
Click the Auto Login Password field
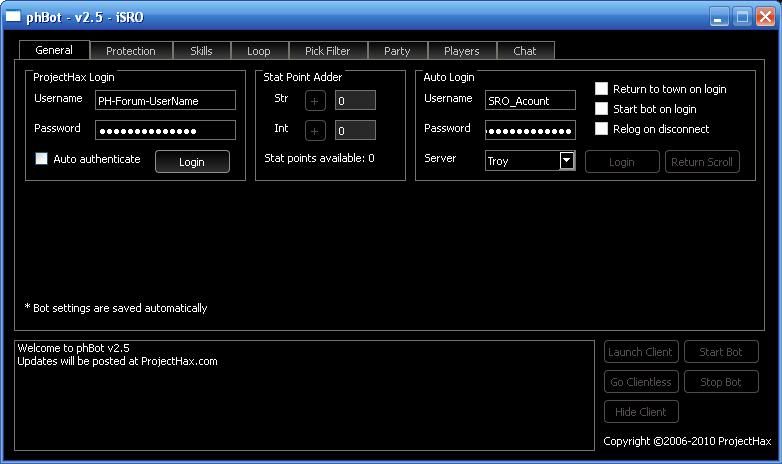[530, 130]
